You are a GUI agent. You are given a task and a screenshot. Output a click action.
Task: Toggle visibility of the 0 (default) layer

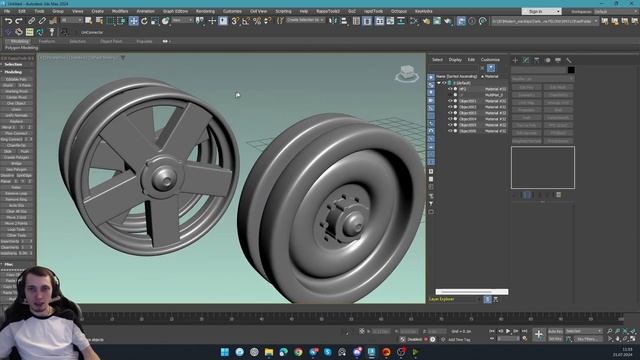[x=444, y=83]
